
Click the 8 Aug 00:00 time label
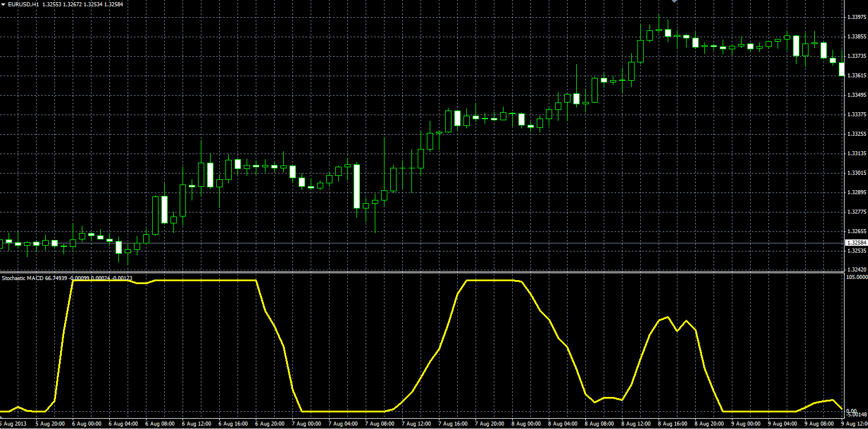click(x=526, y=424)
